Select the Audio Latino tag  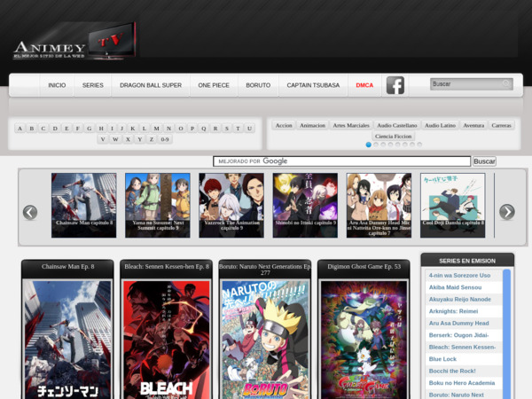click(x=440, y=125)
